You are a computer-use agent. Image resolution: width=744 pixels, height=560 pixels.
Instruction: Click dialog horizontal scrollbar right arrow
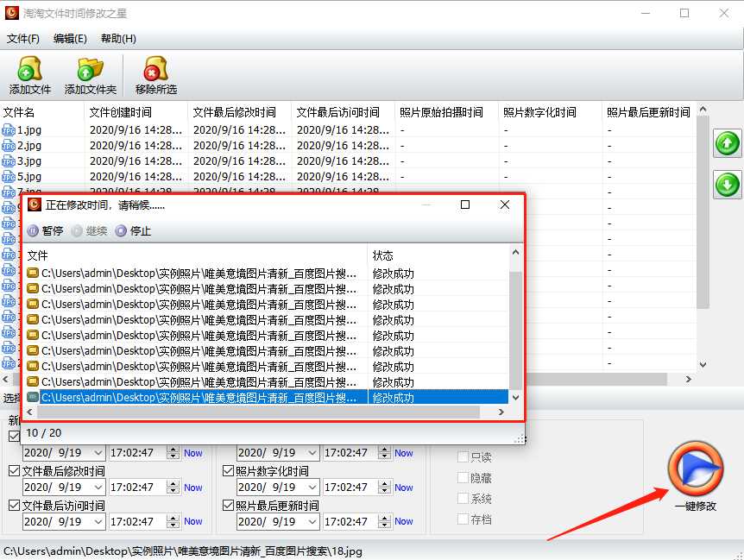pos(501,412)
